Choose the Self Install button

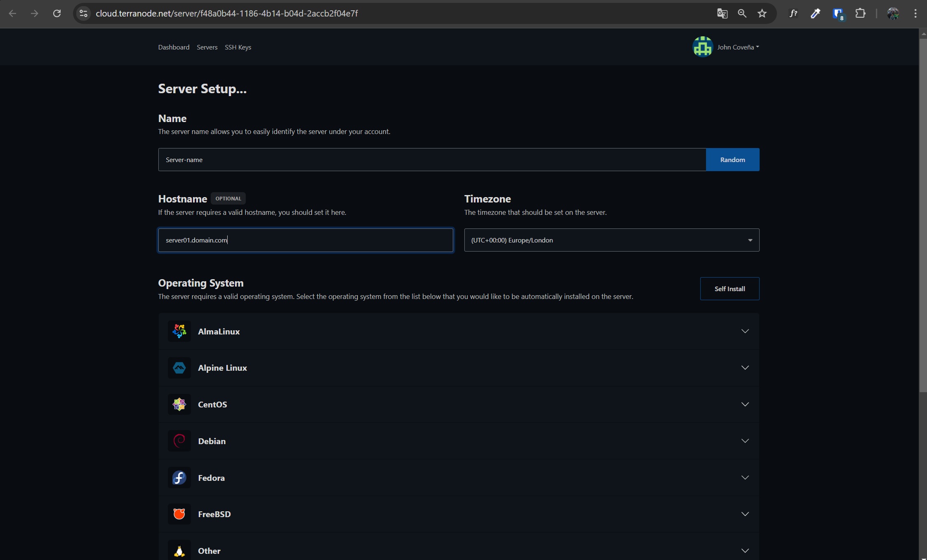[x=729, y=289]
